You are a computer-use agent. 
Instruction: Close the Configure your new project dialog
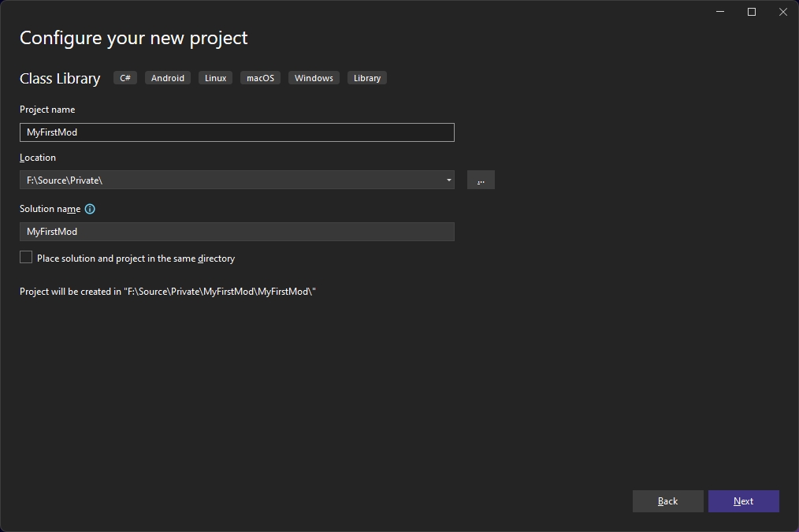click(x=782, y=12)
